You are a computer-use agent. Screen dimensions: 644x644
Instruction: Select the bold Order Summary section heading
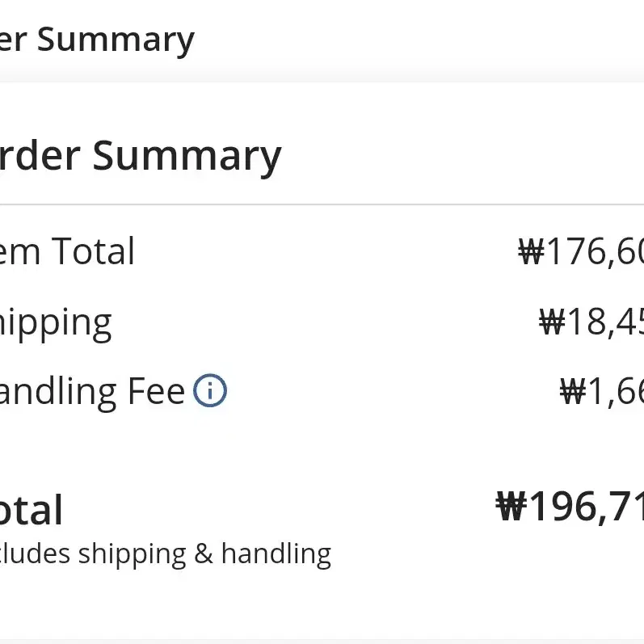coord(140,157)
